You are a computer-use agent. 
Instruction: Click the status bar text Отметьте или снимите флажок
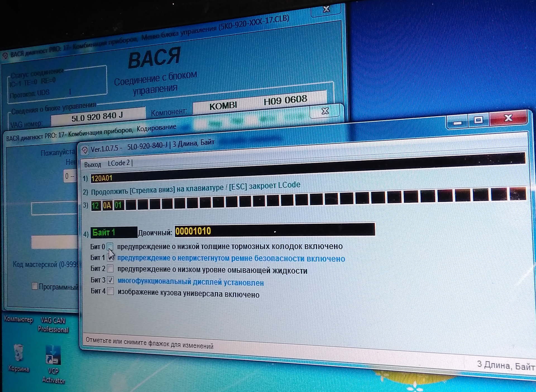(150, 343)
